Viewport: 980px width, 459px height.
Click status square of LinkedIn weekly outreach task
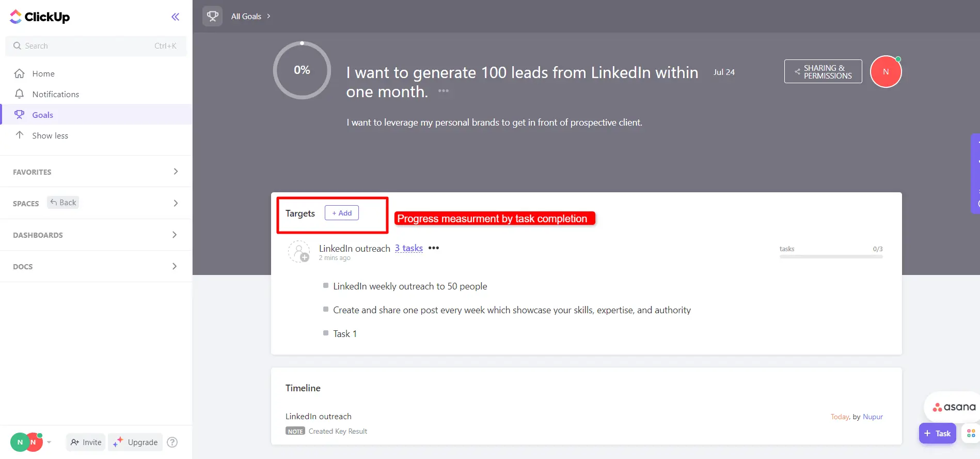[326, 285]
